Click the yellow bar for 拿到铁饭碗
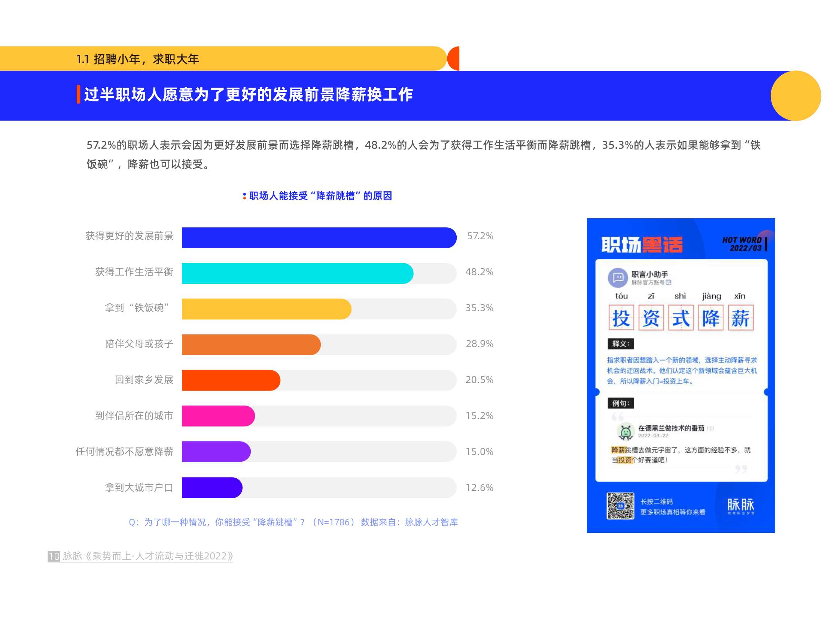 [x=267, y=309]
